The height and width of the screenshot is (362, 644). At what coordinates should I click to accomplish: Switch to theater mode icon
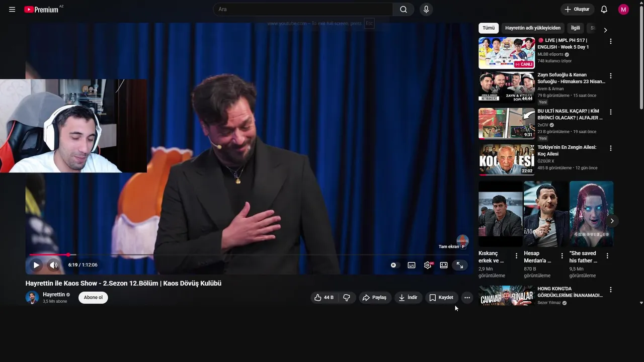444,265
